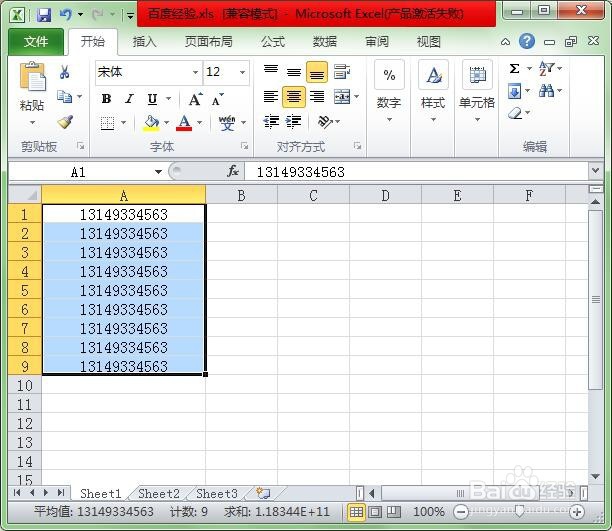
Task: Select column B header
Action: tap(242, 195)
